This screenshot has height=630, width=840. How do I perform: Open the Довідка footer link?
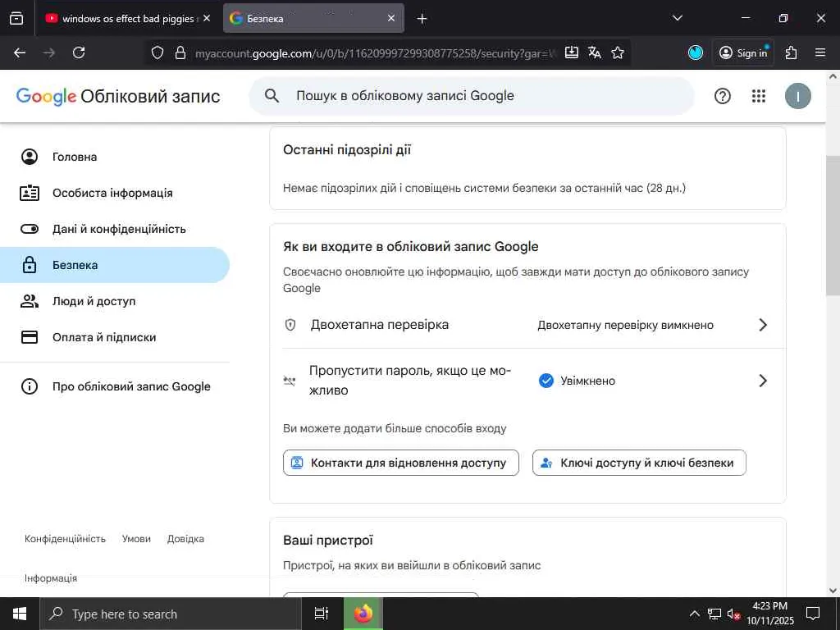click(x=185, y=539)
